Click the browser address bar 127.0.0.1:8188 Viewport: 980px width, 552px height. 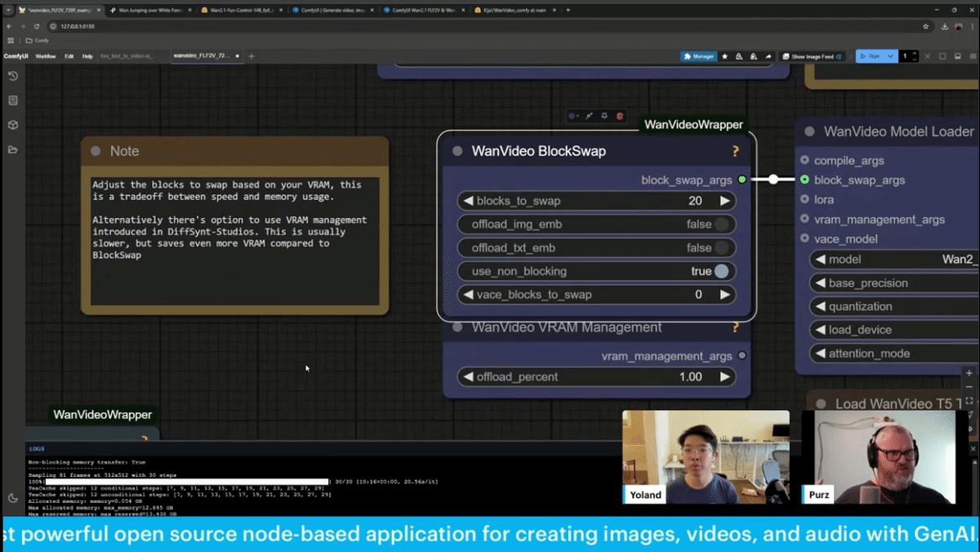pyautogui.click(x=490, y=26)
